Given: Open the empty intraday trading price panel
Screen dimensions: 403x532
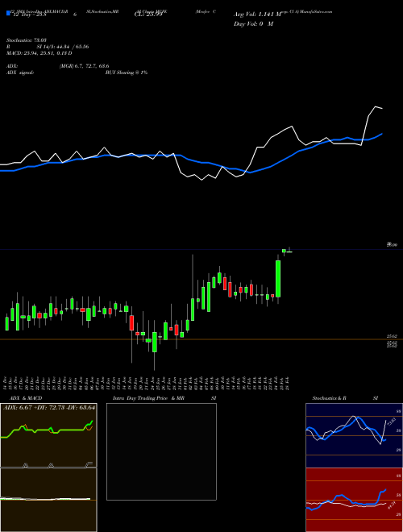Looking at the screenshot, I should tap(161, 451).
